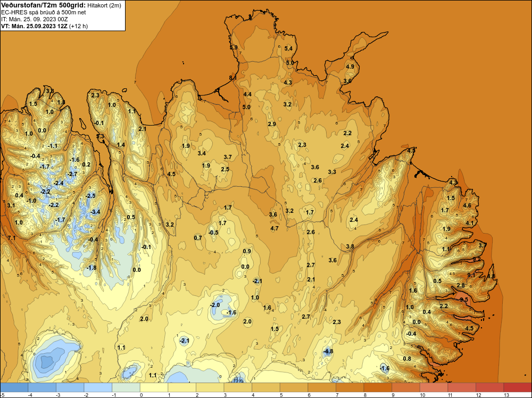
Task: Click the 'VT: Mán. 25.09.2023 12Z' valid time
Action: [x=34, y=26]
